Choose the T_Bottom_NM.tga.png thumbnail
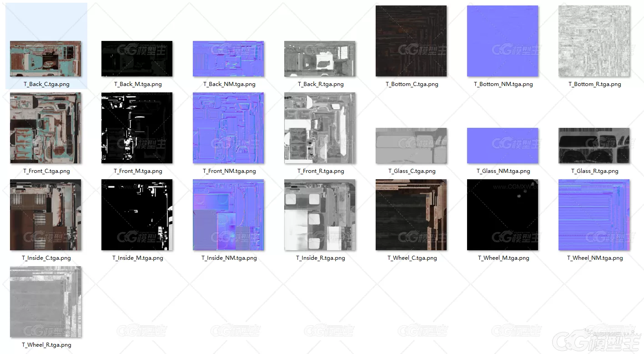 (x=503, y=41)
